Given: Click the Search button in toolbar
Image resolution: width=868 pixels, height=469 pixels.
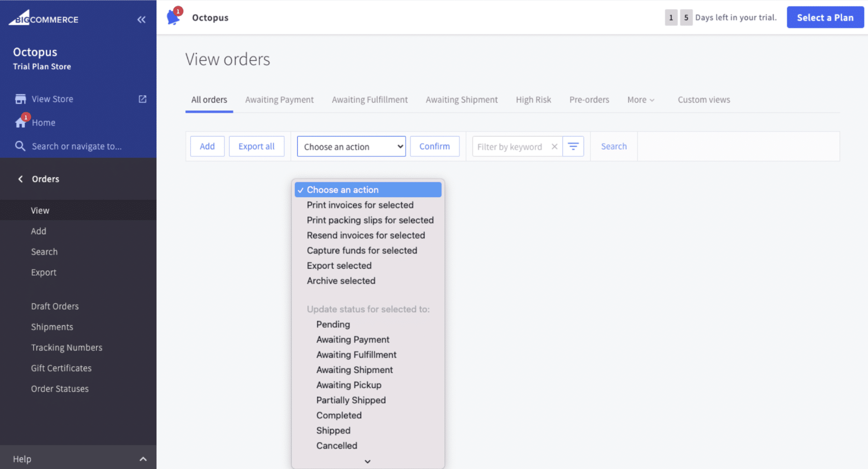Looking at the screenshot, I should 614,146.
